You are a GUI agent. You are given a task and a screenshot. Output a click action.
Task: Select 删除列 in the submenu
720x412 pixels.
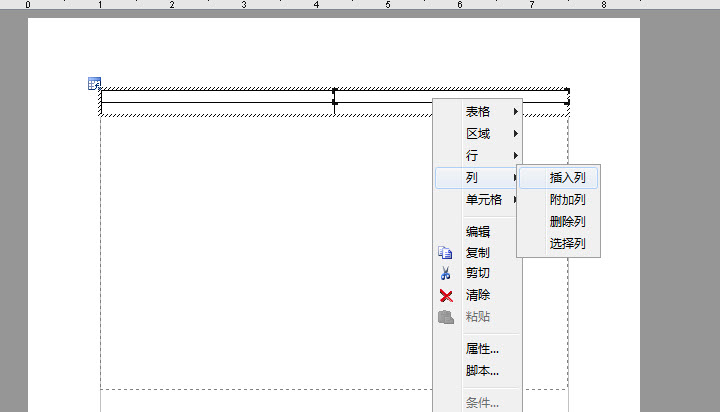559,222
